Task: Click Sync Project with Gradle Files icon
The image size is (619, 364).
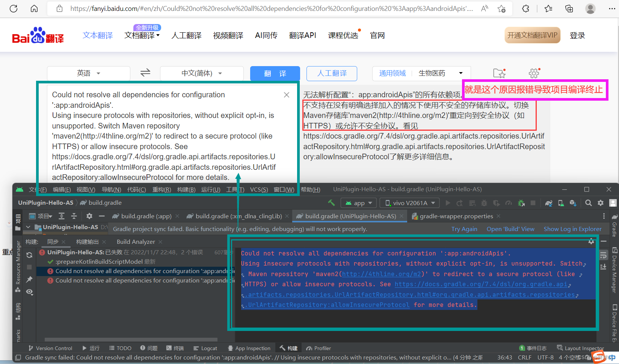Action: click(549, 203)
